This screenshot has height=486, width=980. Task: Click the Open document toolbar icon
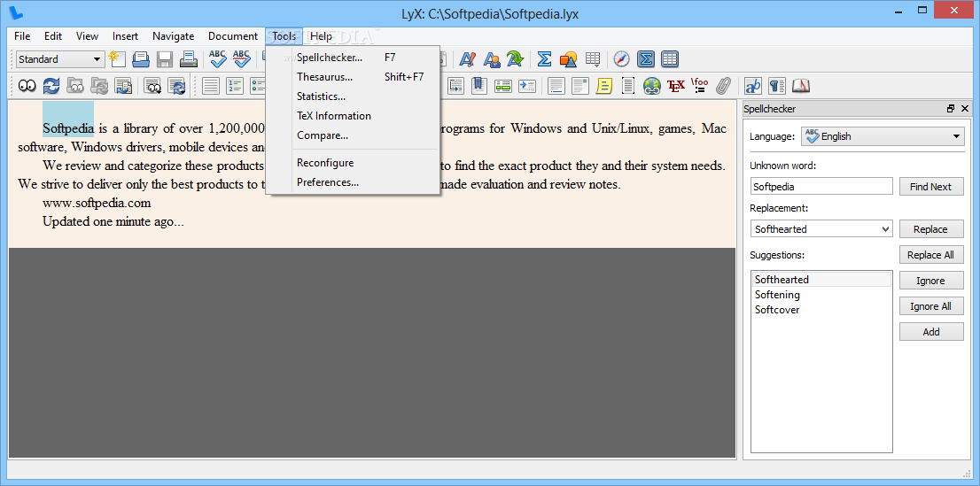pyautogui.click(x=141, y=59)
